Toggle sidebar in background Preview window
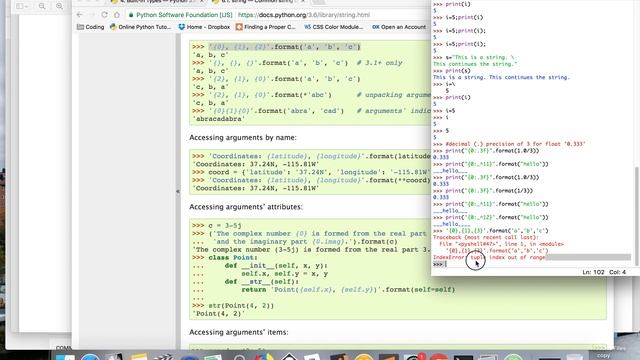 (x=22, y=6)
